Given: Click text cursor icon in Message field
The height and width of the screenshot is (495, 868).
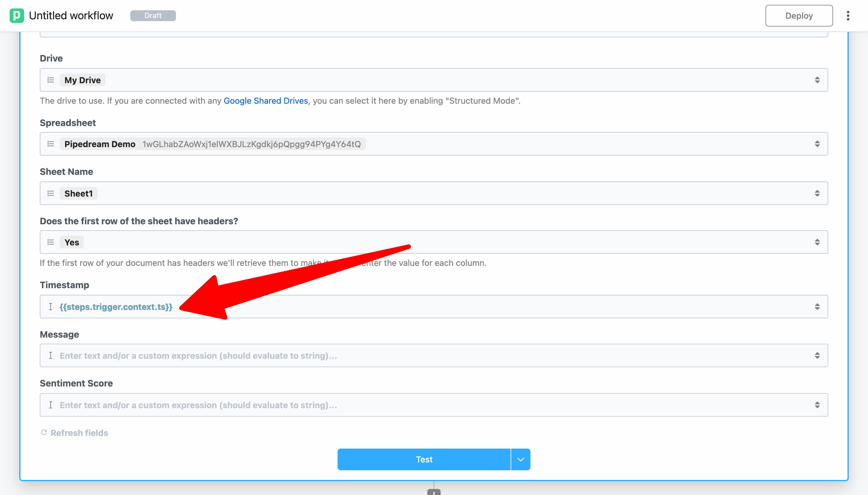Looking at the screenshot, I should click(x=50, y=356).
